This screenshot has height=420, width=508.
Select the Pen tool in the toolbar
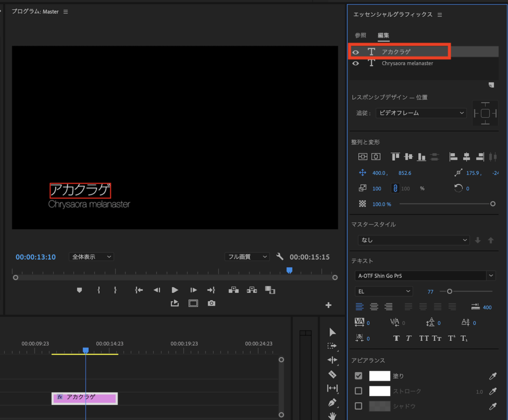(332, 402)
